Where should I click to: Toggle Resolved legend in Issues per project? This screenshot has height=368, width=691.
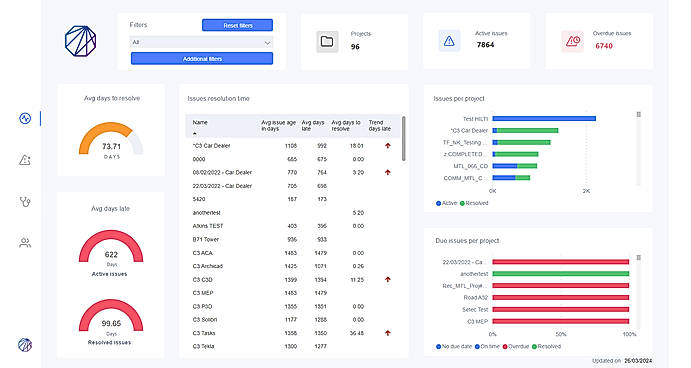(474, 203)
